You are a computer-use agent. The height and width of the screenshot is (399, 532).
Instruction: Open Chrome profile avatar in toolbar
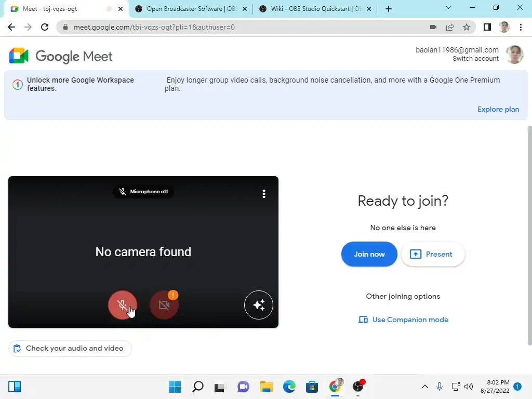[504, 27]
